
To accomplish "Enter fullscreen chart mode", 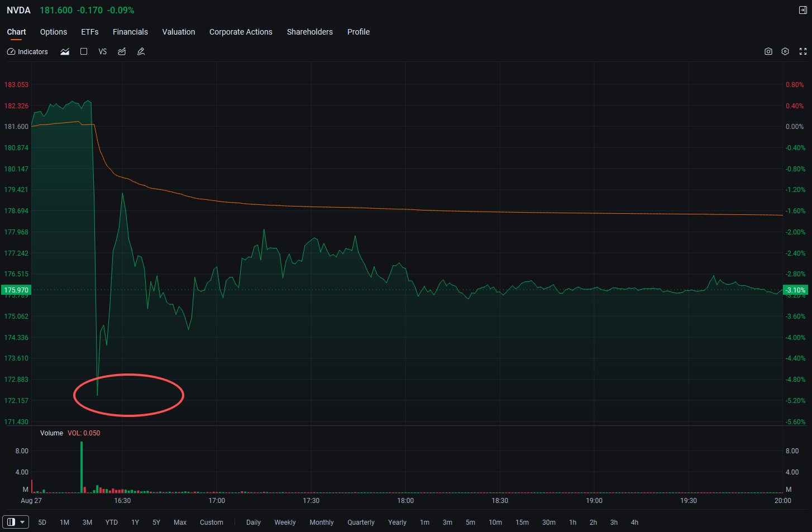I will click(803, 51).
